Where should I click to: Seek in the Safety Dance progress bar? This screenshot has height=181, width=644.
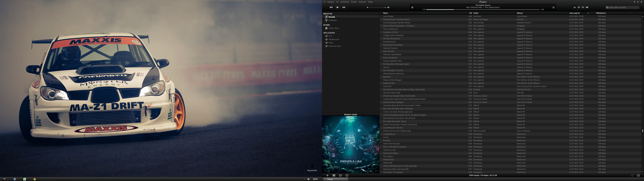[483, 10]
